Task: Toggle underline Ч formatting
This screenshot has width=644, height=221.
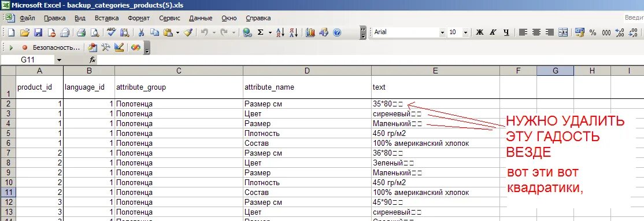Action: [506, 32]
